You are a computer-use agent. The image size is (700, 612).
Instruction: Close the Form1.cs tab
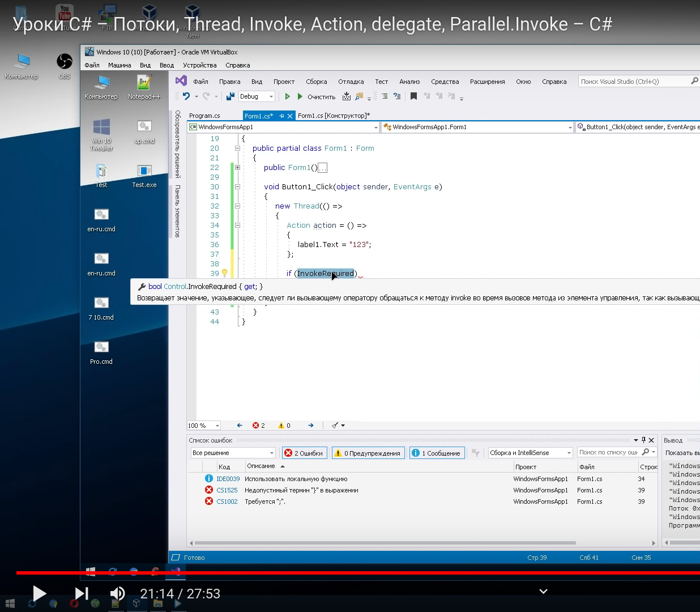tap(290, 116)
